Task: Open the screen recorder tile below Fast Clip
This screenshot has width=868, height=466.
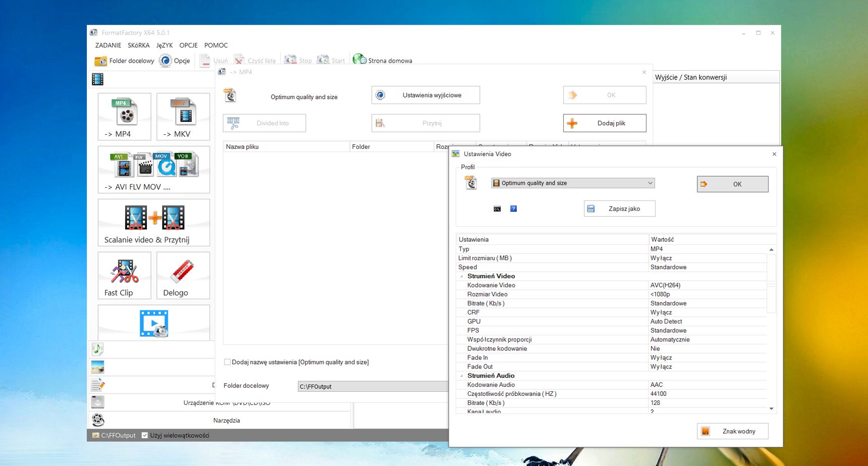Action: 154,323
